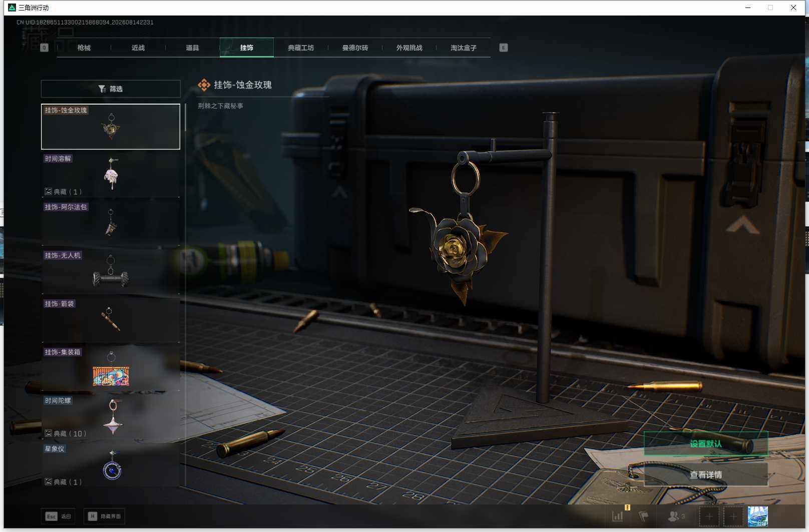Click the active 挂饰 tab
Image resolution: width=809 pixels, height=532 pixels.
247,48
